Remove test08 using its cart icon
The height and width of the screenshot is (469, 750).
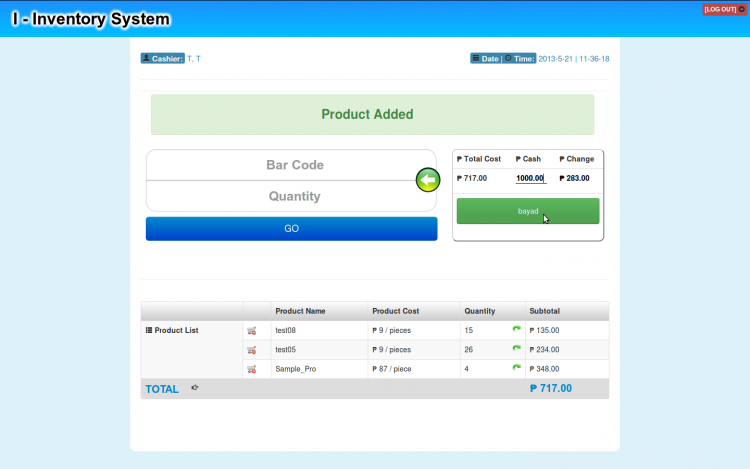[252, 330]
